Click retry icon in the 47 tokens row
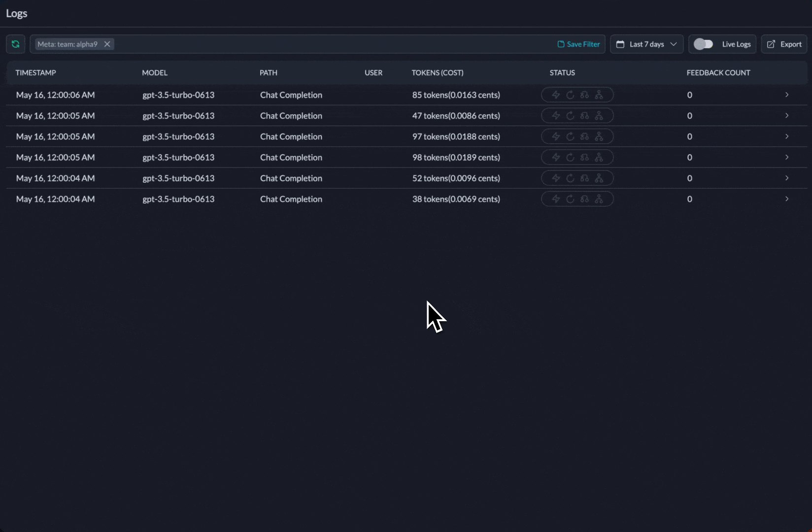The image size is (812, 532). tap(570, 115)
